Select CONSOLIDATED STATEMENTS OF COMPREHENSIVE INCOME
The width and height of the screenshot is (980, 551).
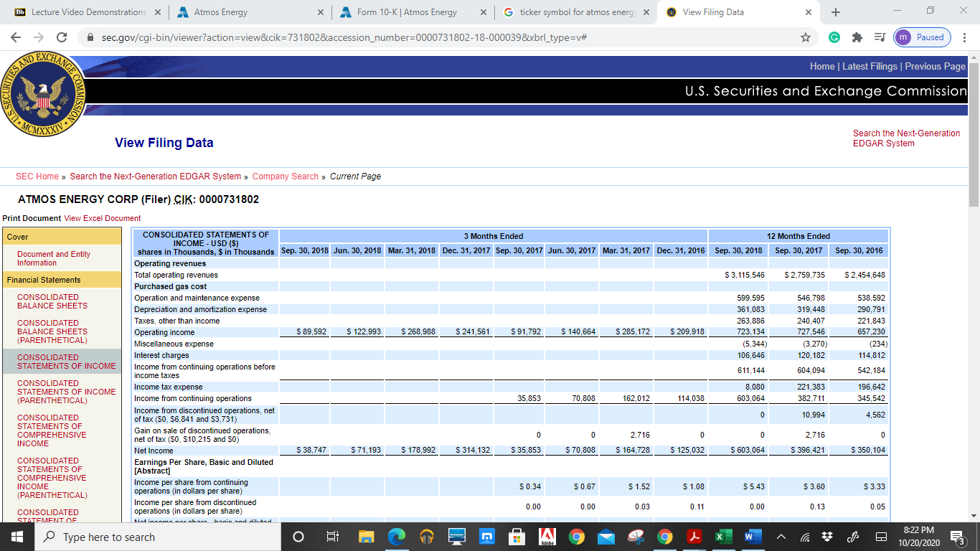pos(54,430)
